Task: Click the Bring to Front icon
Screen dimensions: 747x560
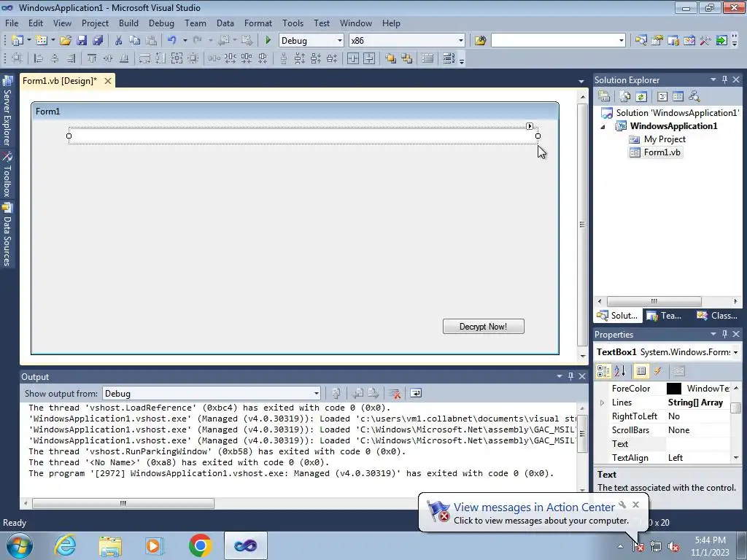Action: point(391,58)
